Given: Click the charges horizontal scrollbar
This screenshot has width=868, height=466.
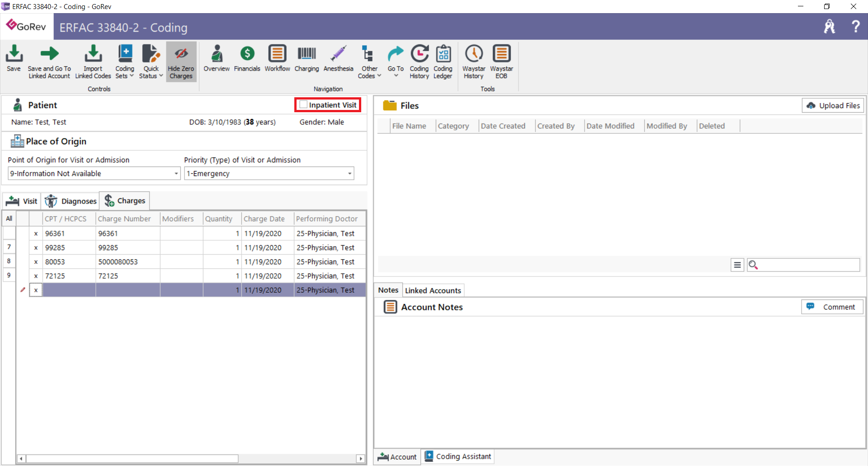Looking at the screenshot, I should pyautogui.click(x=132, y=459).
